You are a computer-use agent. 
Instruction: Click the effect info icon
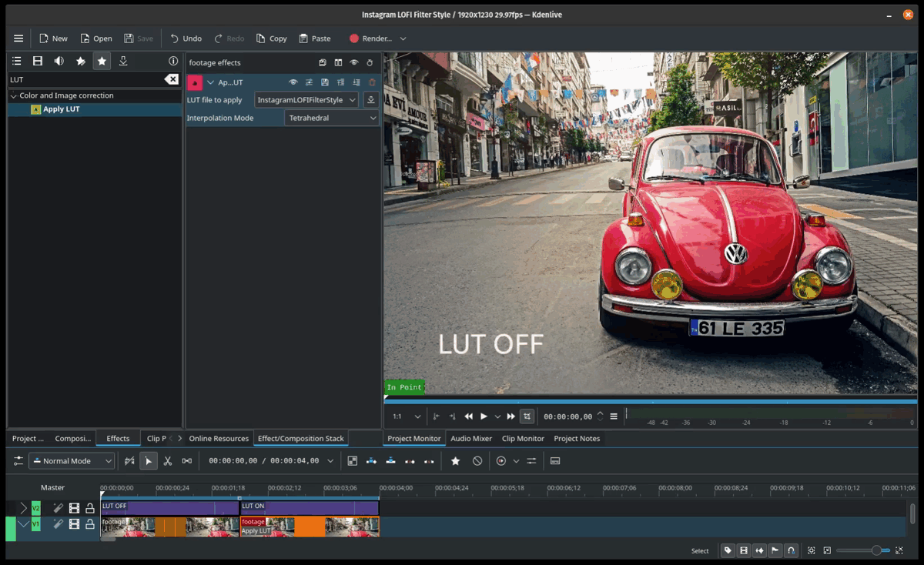pyautogui.click(x=173, y=61)
